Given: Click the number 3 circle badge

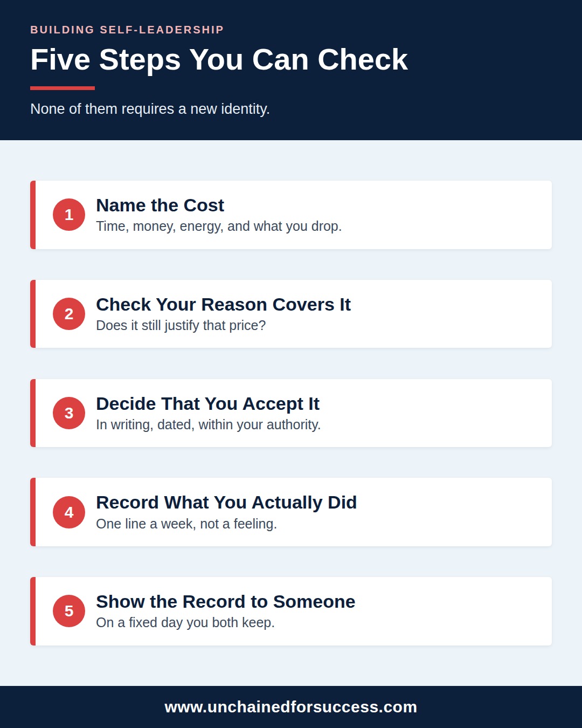Looking at the screenshot, I should coord(69,413).
